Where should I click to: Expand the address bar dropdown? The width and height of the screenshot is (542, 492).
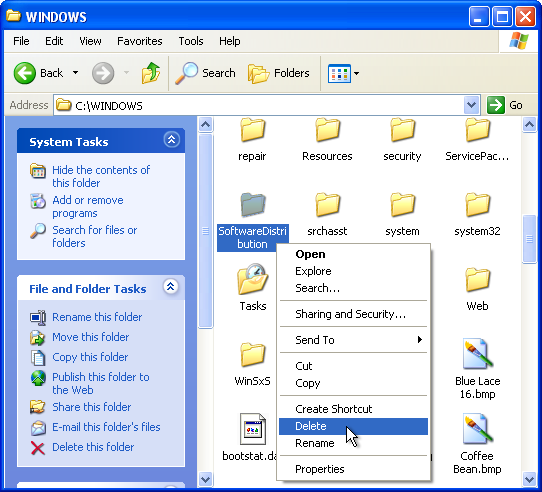(471, 105)
